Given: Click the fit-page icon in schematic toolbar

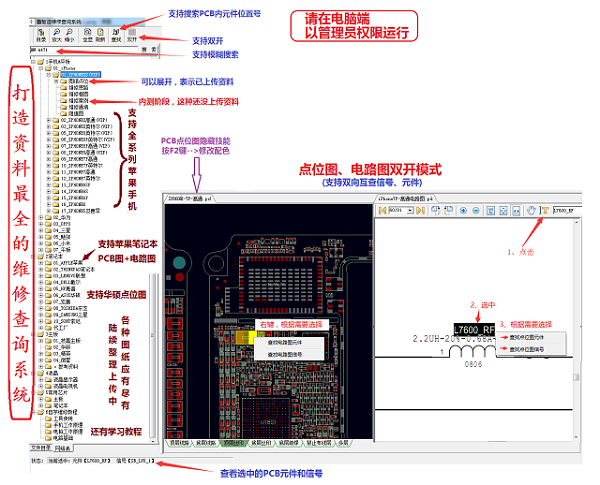Looking at the screenshot, I should tap(491, 211).
